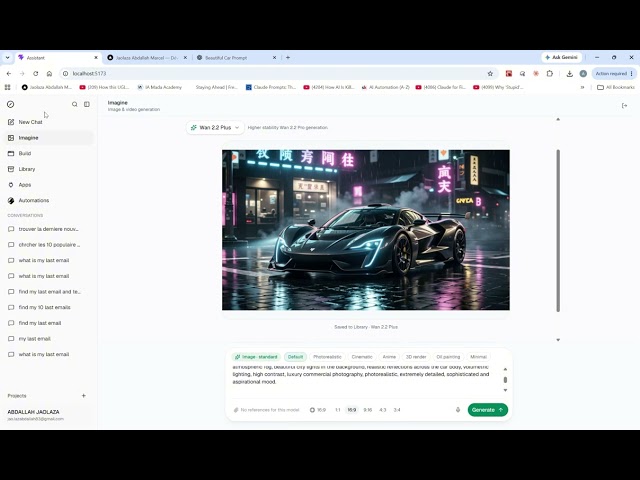Go to browser home page
The image size is (640, 480).
49,73
